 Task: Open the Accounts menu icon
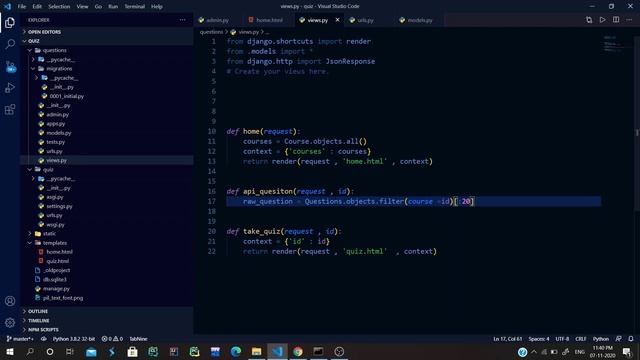(10, 301)
